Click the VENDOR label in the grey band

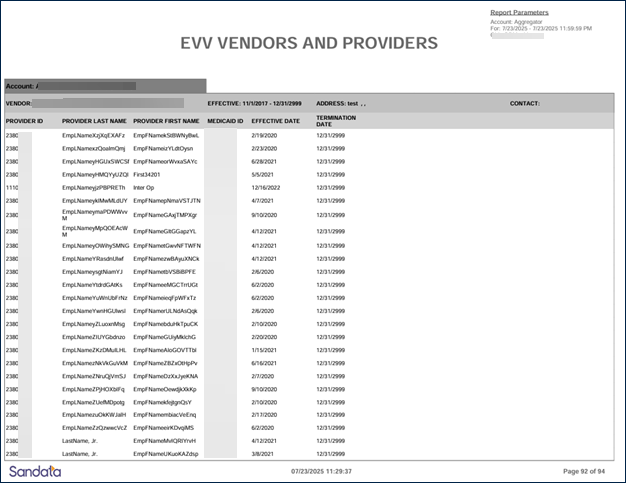pyautogui.click(x=19, y=103)
